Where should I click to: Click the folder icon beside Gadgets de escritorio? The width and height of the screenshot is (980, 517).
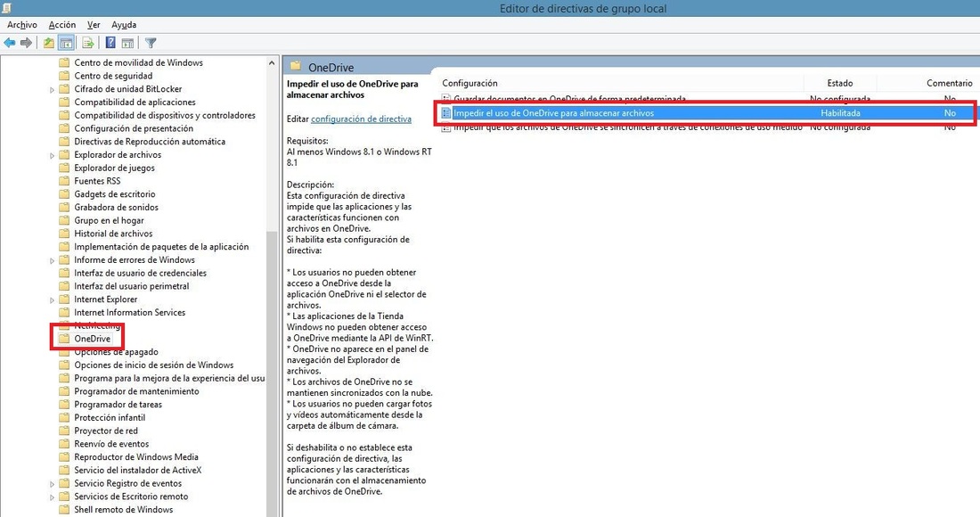pos(64,193)
